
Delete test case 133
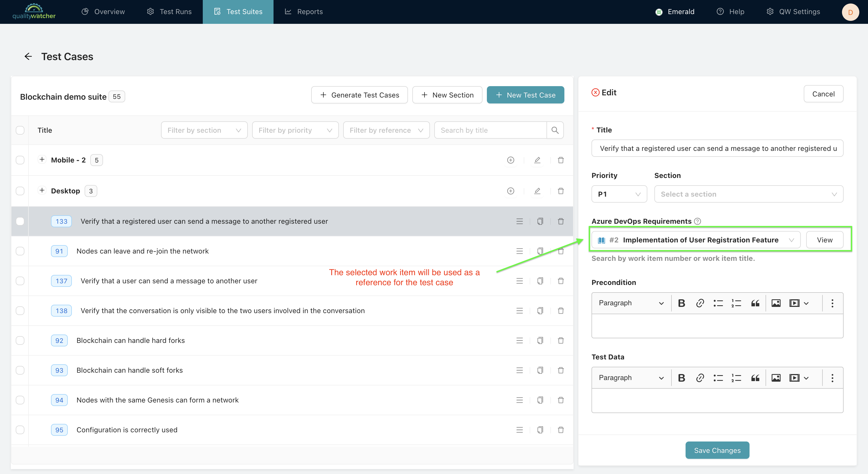point(561,221)
